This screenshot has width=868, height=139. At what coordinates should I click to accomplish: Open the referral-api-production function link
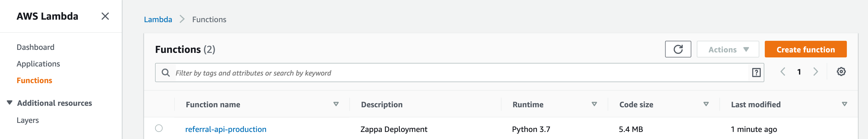pyautogui.click(x=226, y=129)
